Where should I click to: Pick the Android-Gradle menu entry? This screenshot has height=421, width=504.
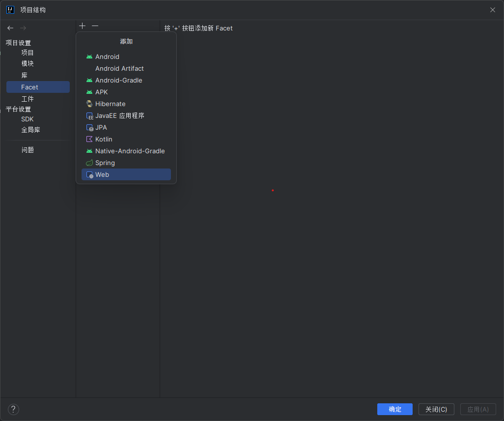click(x=126, y=81)
